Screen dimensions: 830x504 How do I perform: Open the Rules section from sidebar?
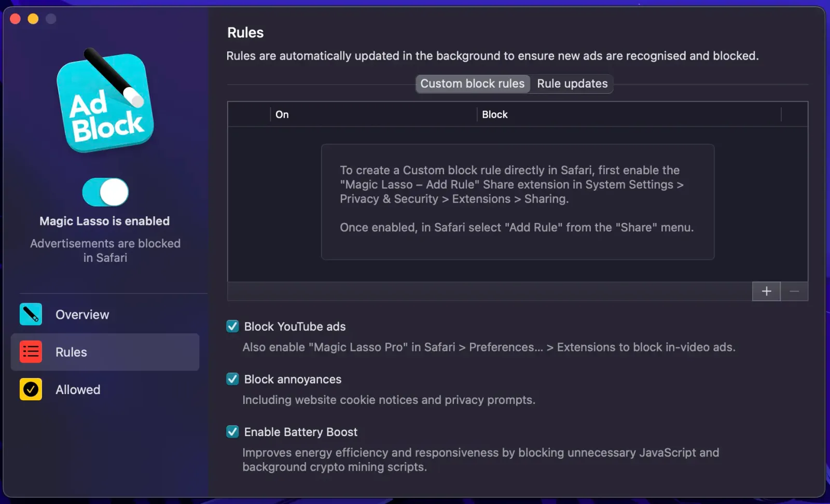[70, 352]
